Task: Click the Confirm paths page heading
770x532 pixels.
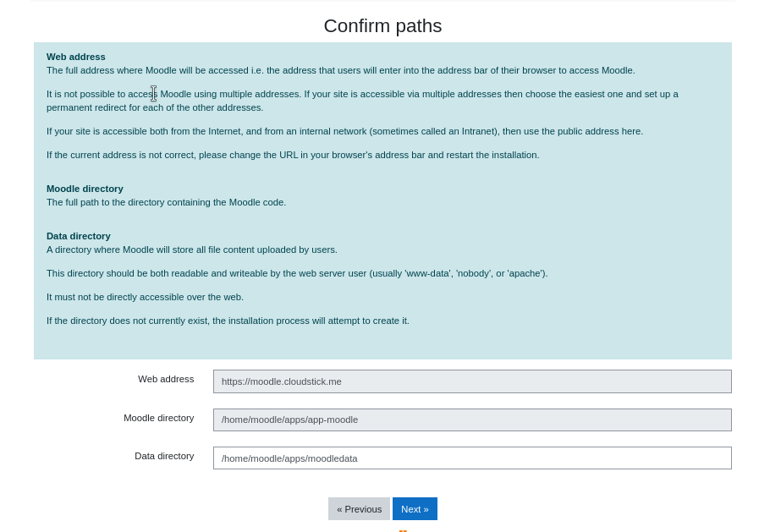Action: [x=382, y=26]
